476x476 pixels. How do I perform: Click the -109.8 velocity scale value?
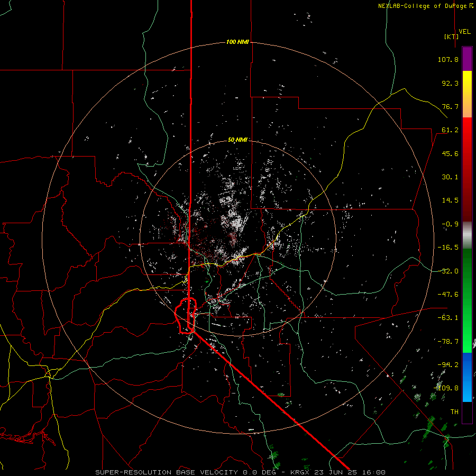tap(446, 388)
